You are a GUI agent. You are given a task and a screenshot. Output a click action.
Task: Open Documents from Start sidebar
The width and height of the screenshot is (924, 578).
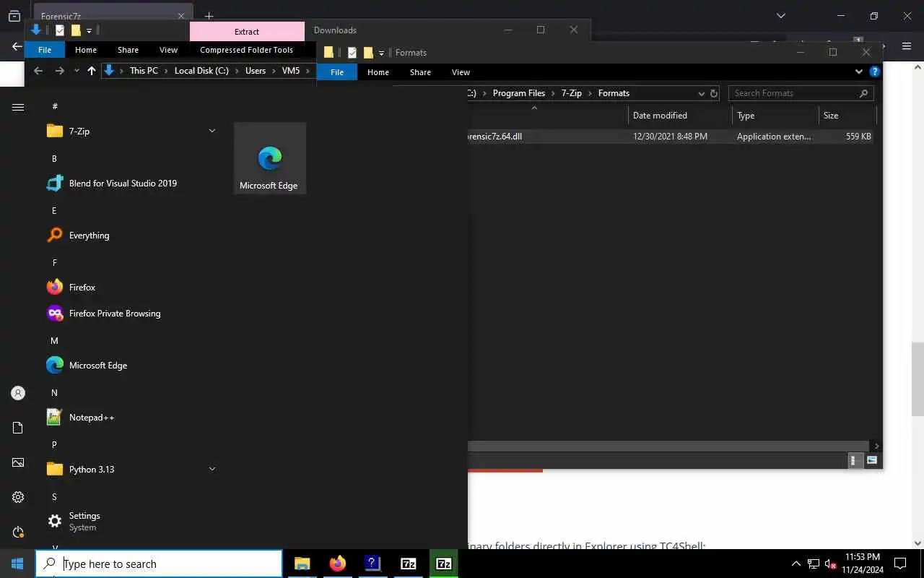18,428
